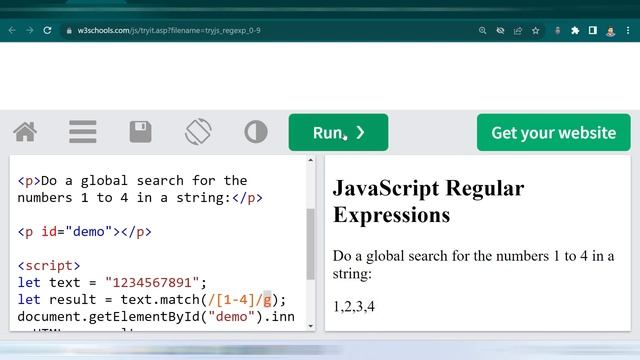
Task: Select the w3schools.com address bar URL
Action: 169,30
